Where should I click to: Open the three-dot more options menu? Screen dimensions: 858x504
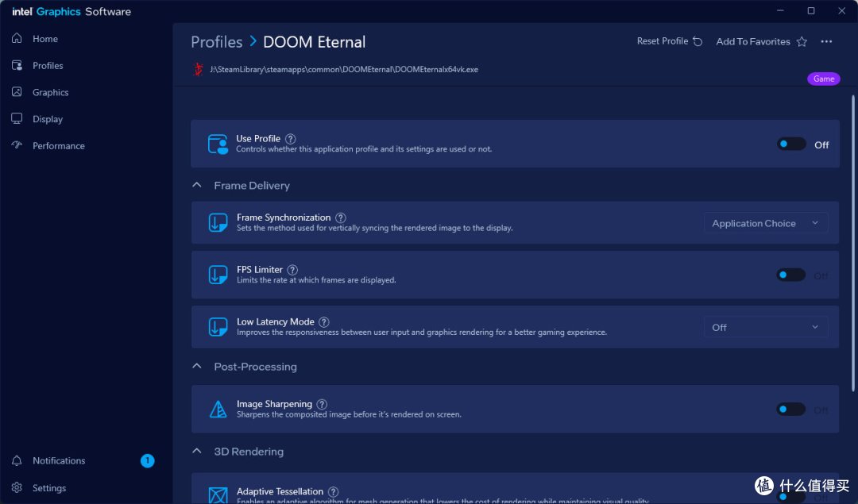click(x=826, y=41)
